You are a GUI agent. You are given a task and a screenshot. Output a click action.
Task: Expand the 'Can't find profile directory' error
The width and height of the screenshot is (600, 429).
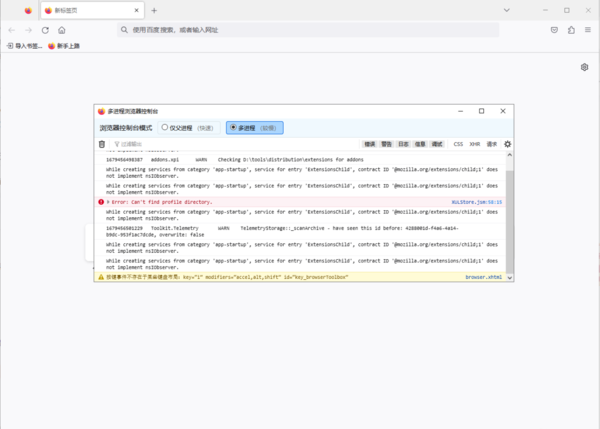click(x=108, y=202)
